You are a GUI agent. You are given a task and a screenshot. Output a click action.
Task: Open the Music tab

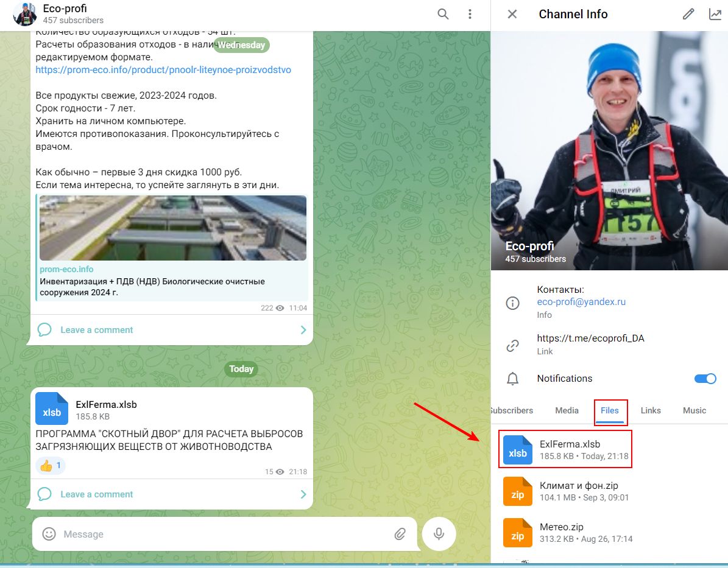coord(694,410)
